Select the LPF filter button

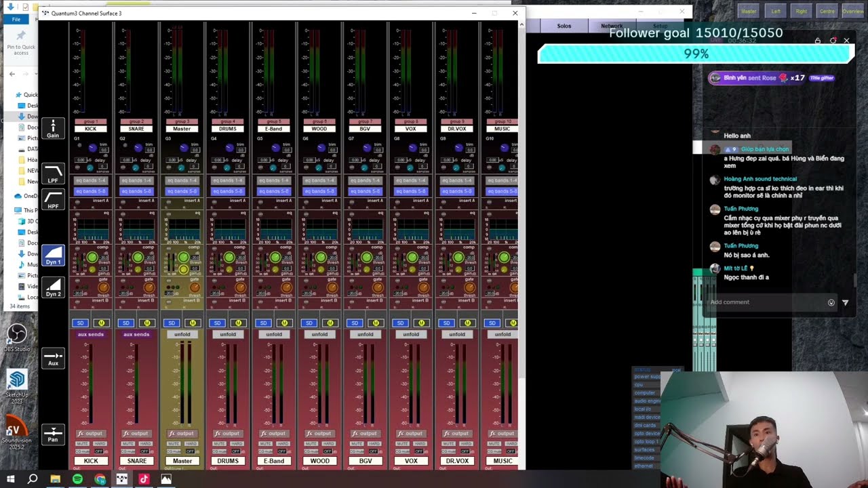pos(53,174)
